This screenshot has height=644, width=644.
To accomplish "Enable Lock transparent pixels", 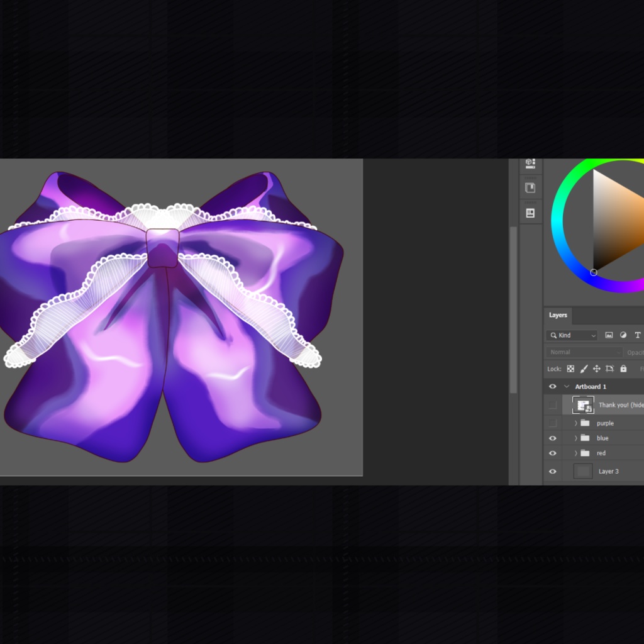I will coord(570,369).
